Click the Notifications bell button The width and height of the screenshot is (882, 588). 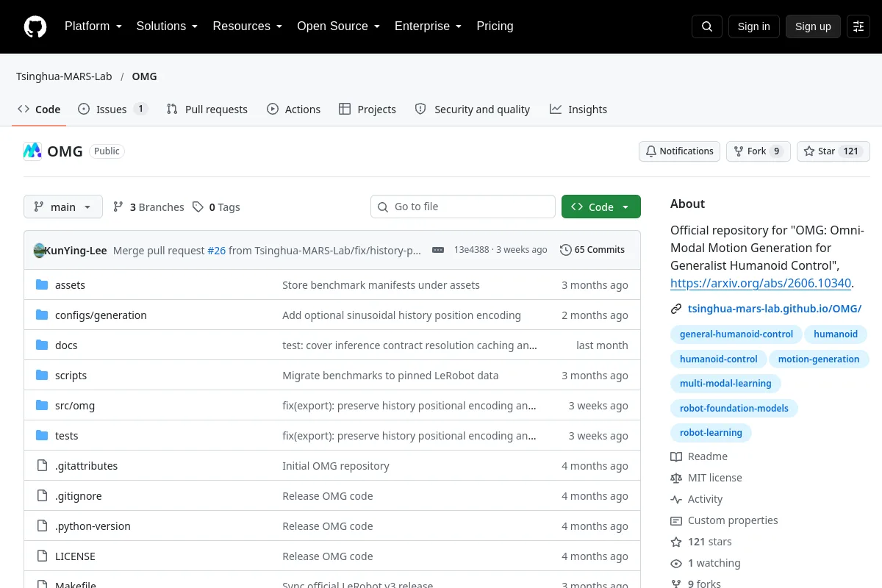click(x=680, y=151)
